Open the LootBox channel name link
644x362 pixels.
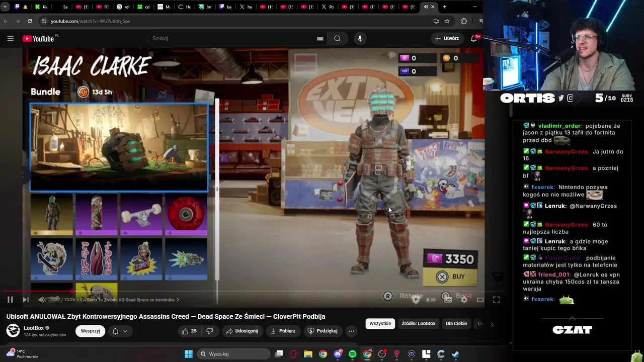[34, 328]
